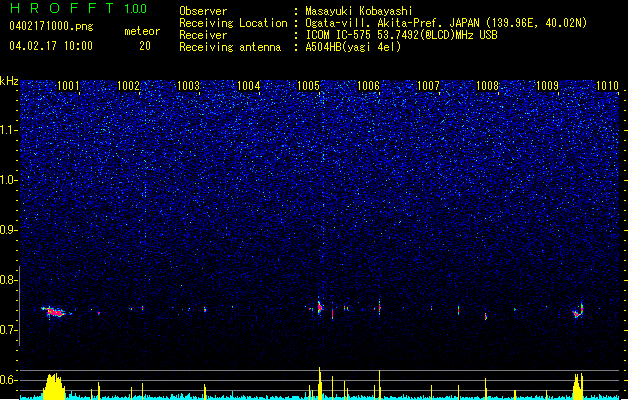Click the 1006 time marker

(368, 86)
